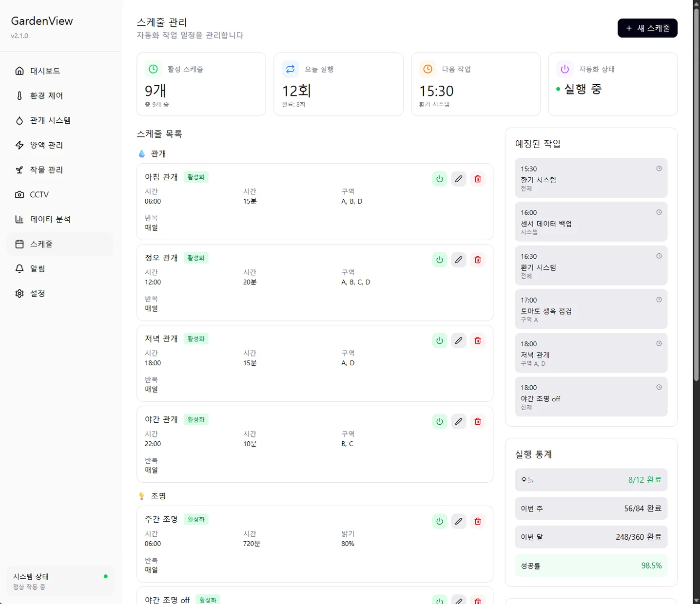This screenshot has height=604, width=700.
Task: Toggle power for 정오 관개 schedule
Action: (x=440, y=260)
